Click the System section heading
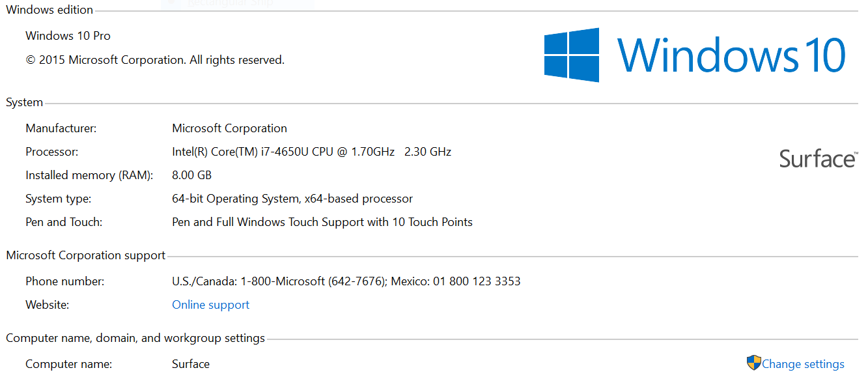868x381 pixels. tap(24, 102)
